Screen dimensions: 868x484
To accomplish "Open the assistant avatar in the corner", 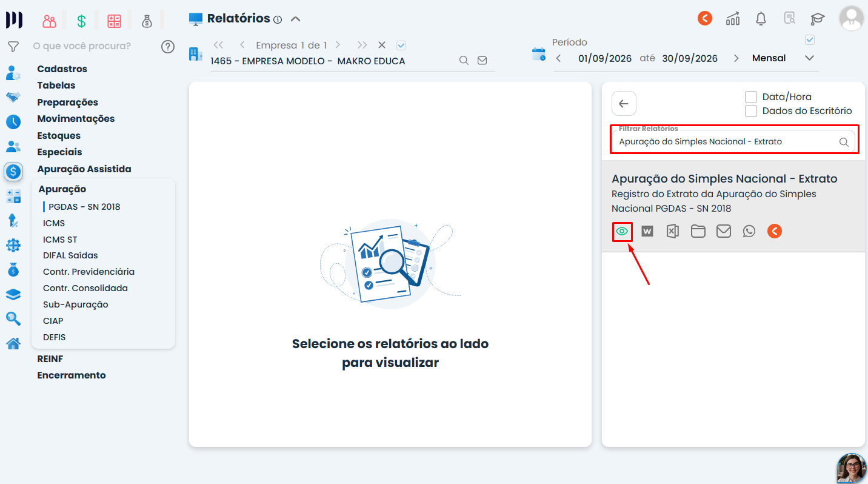I will coord(851,468).
